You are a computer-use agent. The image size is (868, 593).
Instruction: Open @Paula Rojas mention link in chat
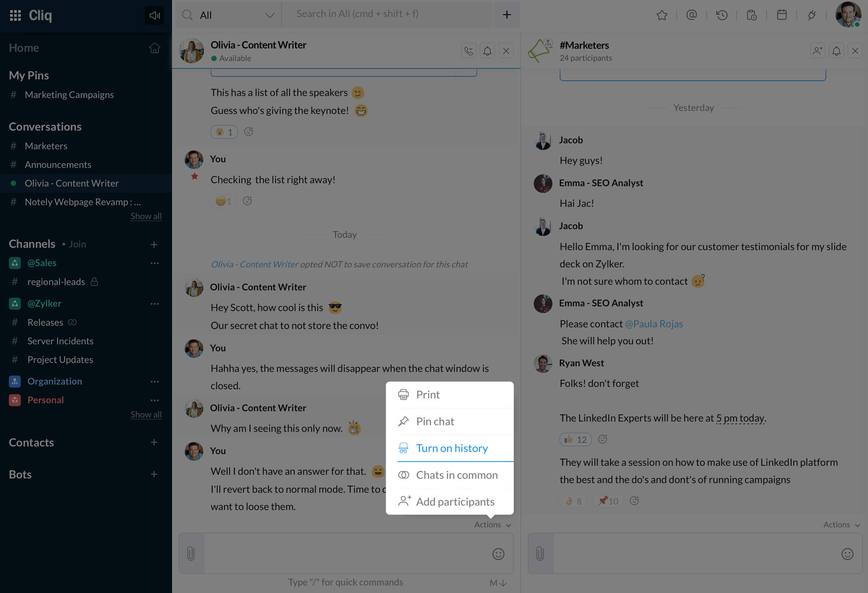point(654,323)
